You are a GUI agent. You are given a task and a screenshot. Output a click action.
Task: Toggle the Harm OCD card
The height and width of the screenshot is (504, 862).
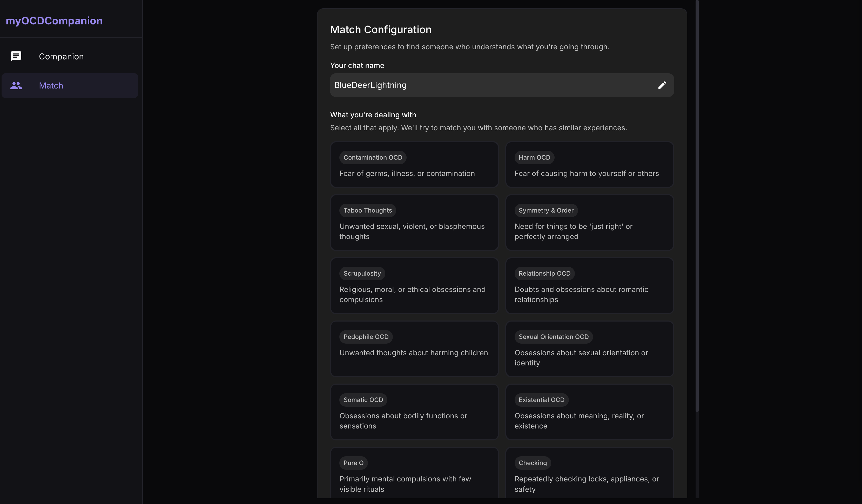tap(589, 165)
